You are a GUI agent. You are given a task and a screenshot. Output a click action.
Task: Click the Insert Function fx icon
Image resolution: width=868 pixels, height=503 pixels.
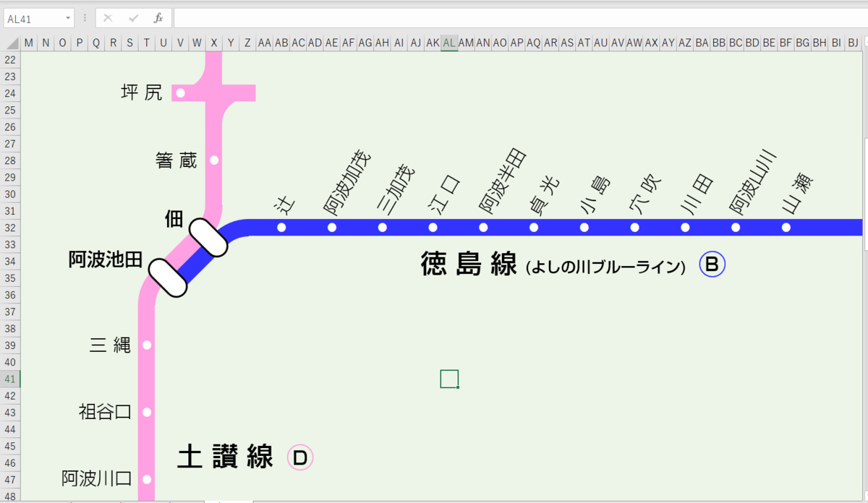158,18
